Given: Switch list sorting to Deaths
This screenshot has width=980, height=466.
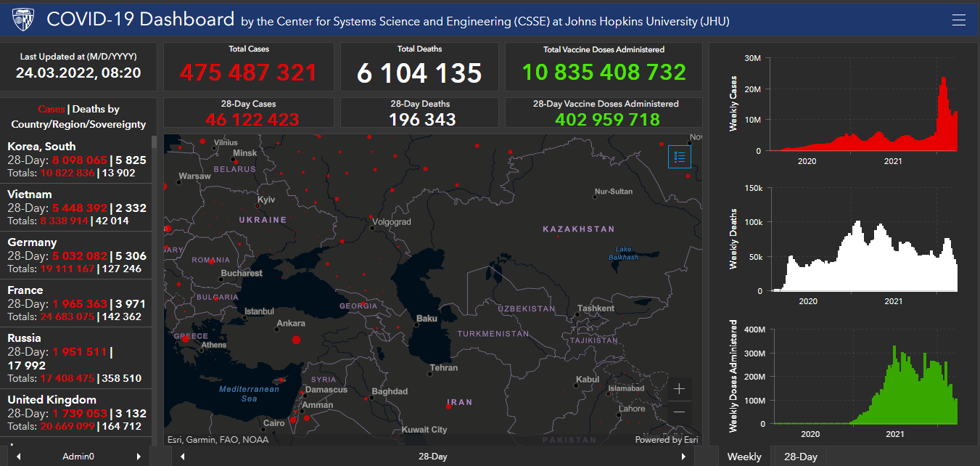Looking at the screenshot, I should [96, 109].
